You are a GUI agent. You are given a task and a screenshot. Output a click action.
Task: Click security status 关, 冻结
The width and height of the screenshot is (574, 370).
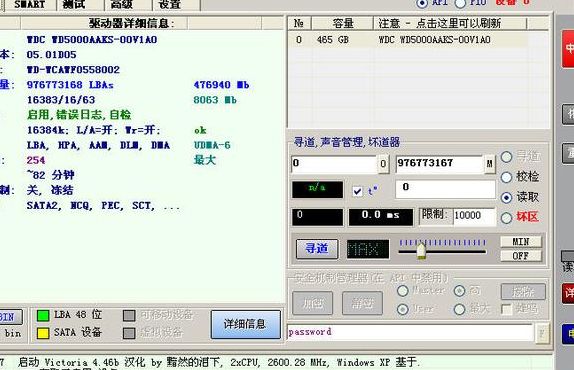coord(50,190)
